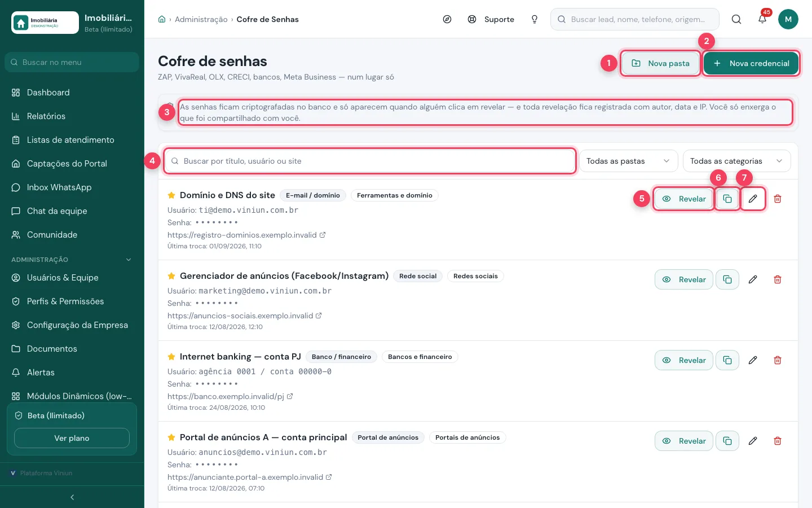Viewport: 812px width, 508px height.
Task: Toggle favorite star on Internet banking conta PJ
Action: click(x=171, y=357)
